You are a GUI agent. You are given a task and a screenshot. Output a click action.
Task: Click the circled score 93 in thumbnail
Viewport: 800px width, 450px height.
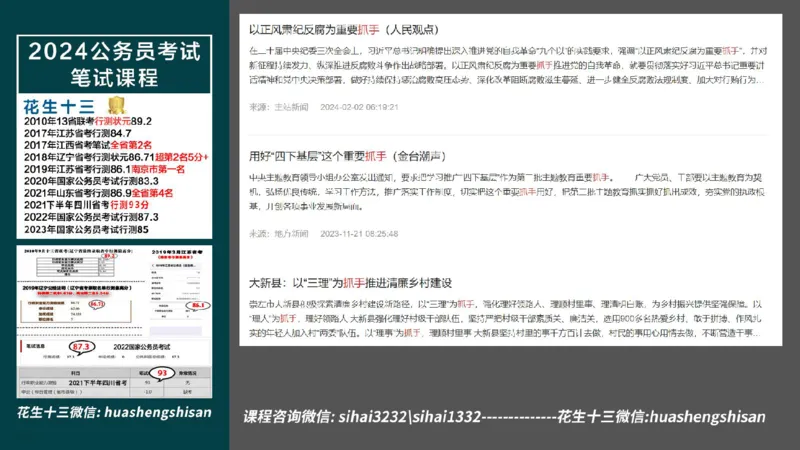coord(162,373)
